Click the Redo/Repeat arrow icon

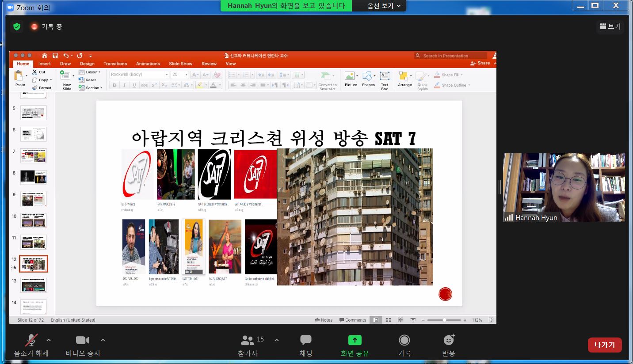click(80, 56)
